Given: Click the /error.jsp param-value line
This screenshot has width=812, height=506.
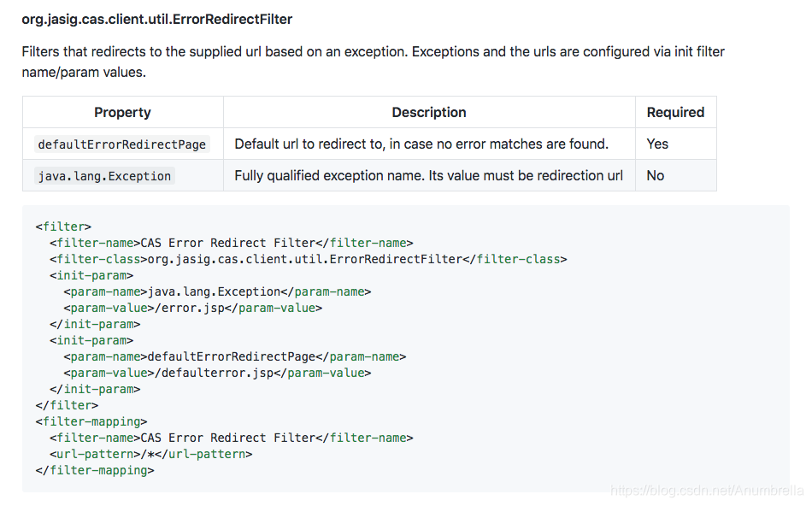Looking at the screenshot, I should tap(192, 308).
